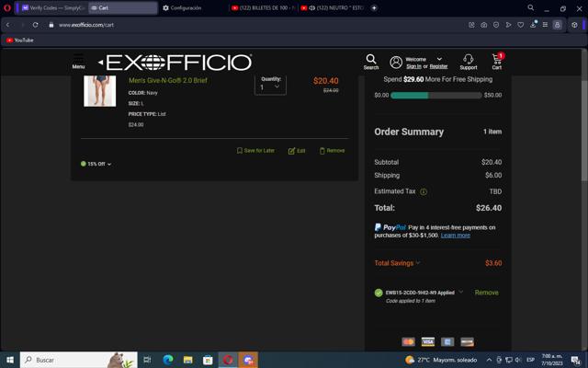This screenshot has height=368, width=588.
Task: Open the downloads icon in toolbar
Action: click(x=533, y=25)
